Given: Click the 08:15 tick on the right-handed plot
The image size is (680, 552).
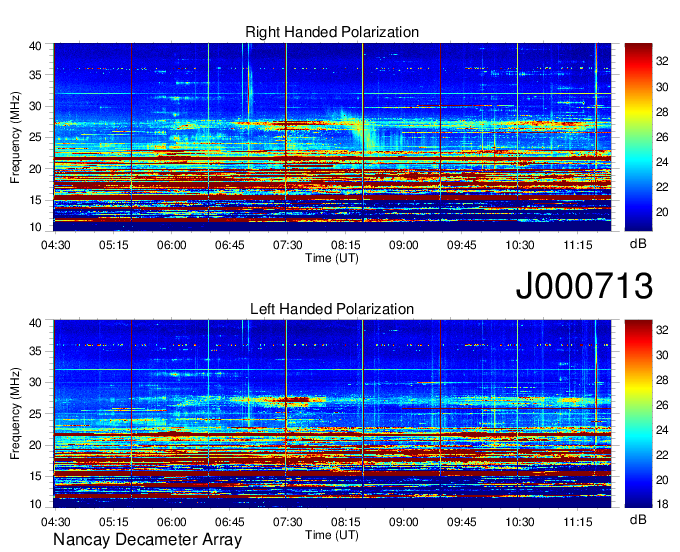Looking at the screenshot, I should pyautogui.click(x=346, y=245).
